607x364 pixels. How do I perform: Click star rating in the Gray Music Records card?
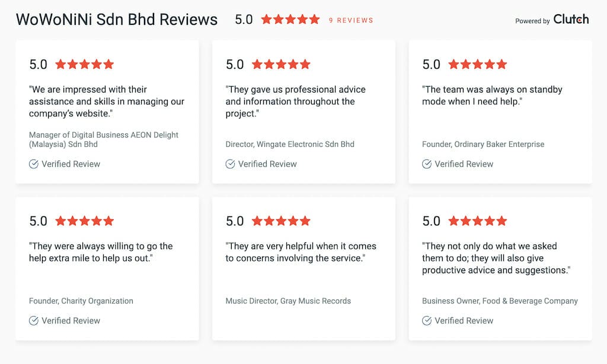click(x=282, y=221)
